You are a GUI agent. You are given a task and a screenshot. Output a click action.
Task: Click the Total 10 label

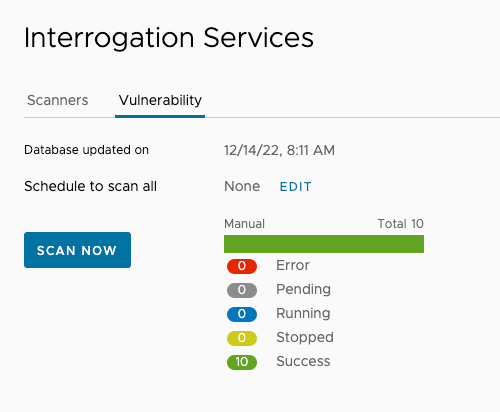(401, 224)
